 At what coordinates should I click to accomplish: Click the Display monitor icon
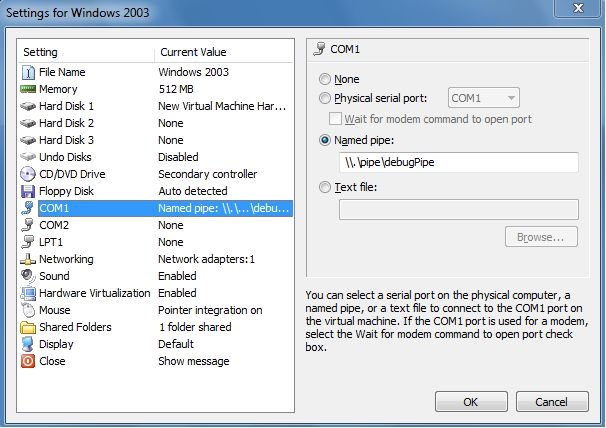pyautogui.click(x=28, y=344)
